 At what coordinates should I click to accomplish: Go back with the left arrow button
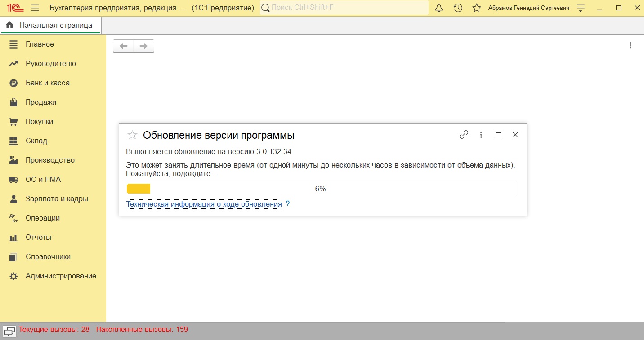[123, 46]
